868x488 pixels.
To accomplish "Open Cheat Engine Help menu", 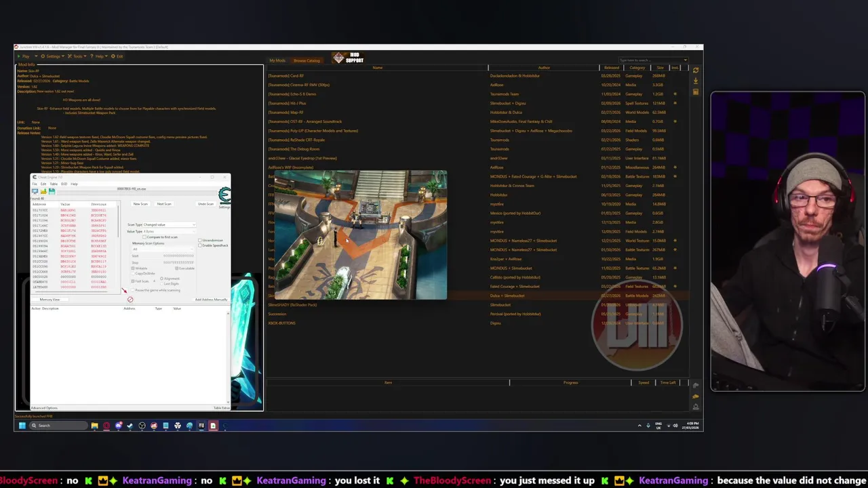I will pyautogui.click(x=74, y=184).
